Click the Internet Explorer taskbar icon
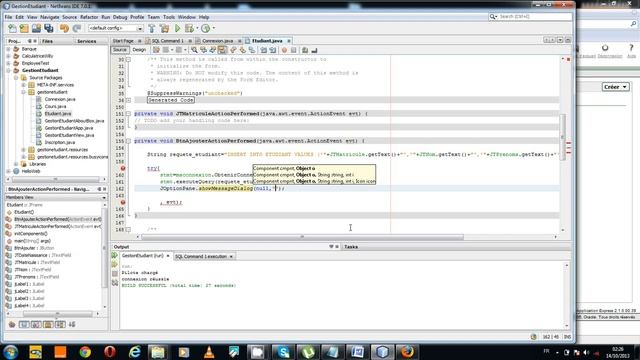The width and height of the screenshot is (640, 360). (x=135, y=351)
